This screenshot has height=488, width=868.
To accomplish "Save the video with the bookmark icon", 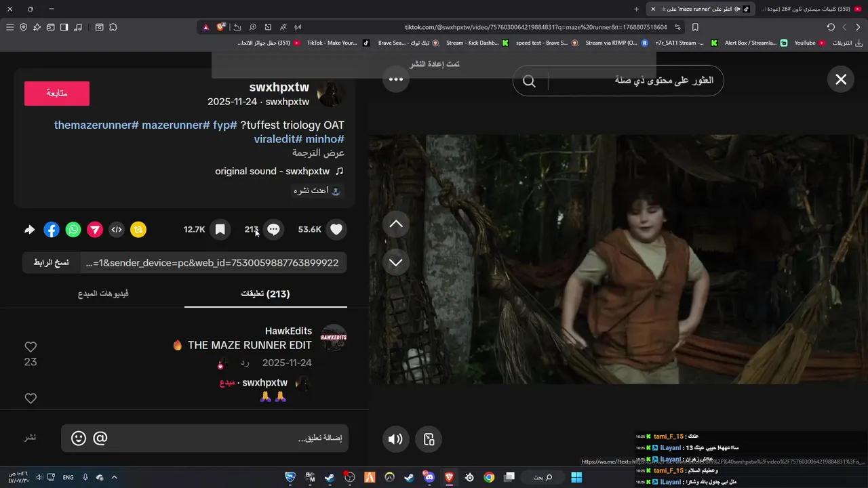I will [x=220, y=230].
